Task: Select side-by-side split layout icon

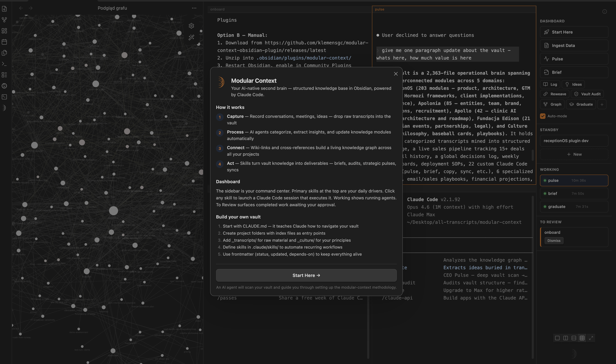Action: coord(565,338)
